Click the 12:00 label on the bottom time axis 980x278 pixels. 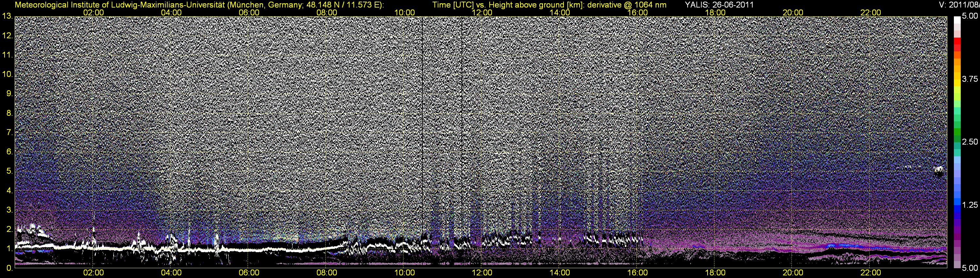pyautogui.click(x=482, y=273)
